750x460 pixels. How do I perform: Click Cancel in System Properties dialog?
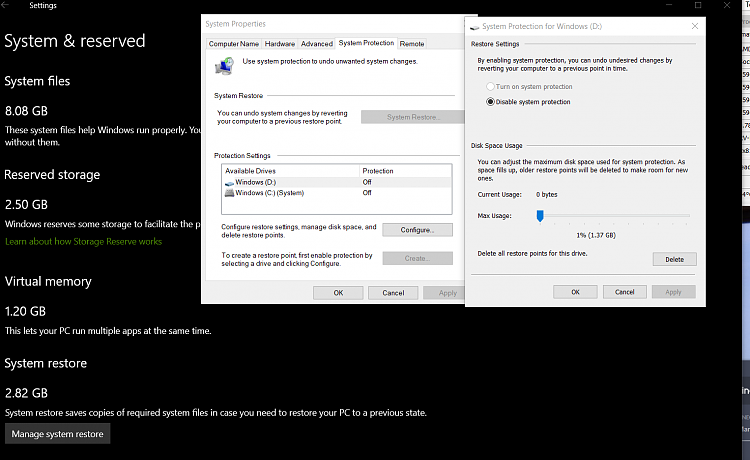[x=393, y=293]
